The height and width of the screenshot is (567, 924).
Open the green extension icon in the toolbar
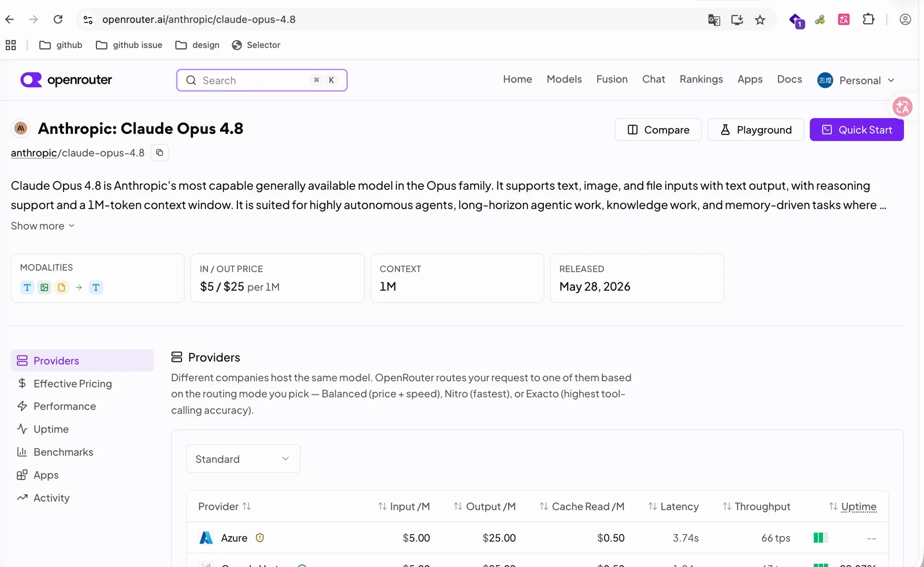coord(819,20)
